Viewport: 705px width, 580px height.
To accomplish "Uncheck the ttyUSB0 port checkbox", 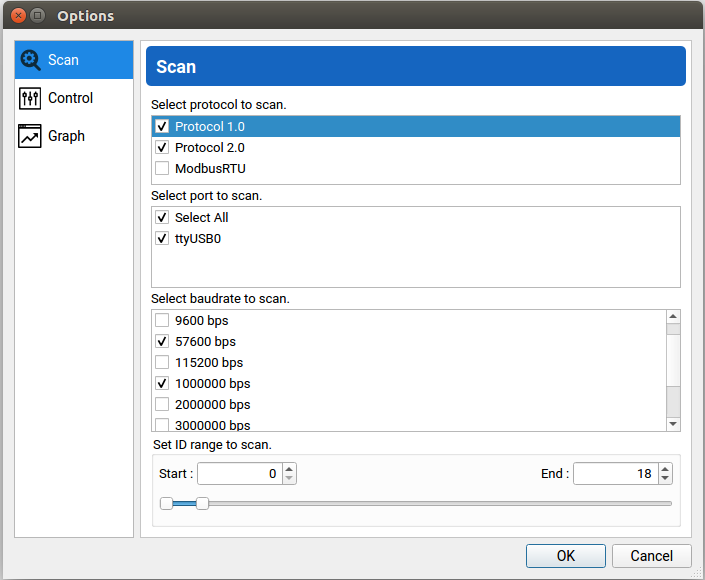I will tap(162, 239).
